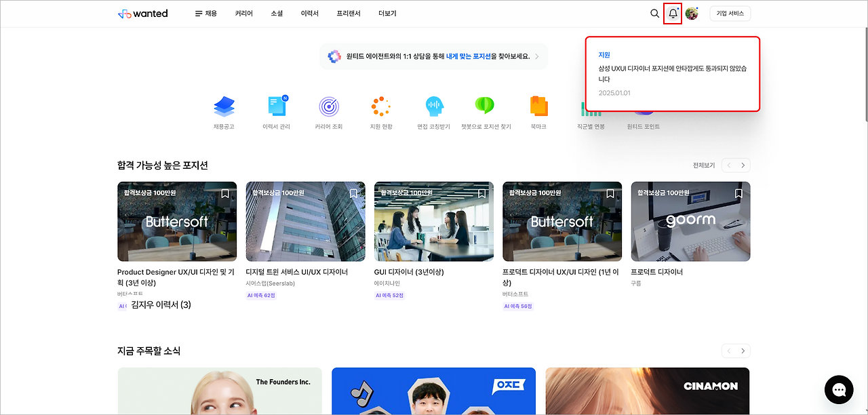868x415 pixels.
Task: Click the AI 예측 52점 badge
Action: tap(390, 296)
